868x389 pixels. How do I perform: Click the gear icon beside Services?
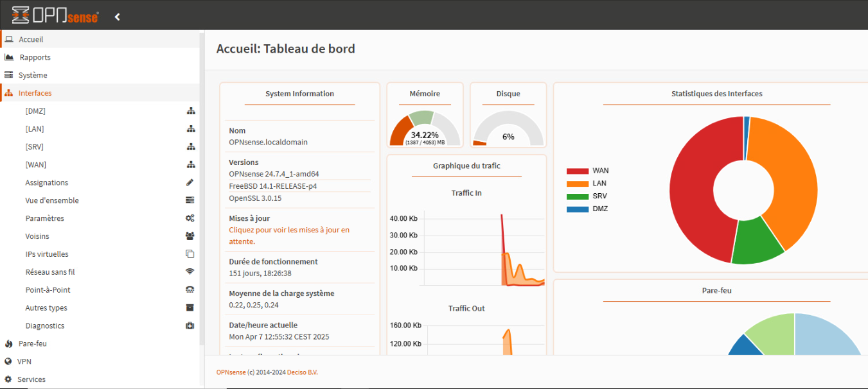click(x=8, y=379)
